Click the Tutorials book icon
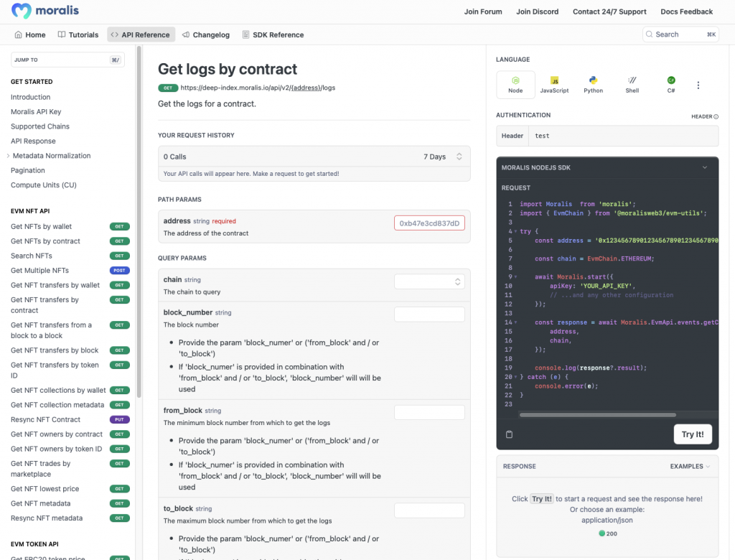The width and height of the screenshot is (735, 560). click(x=62, y=34)
